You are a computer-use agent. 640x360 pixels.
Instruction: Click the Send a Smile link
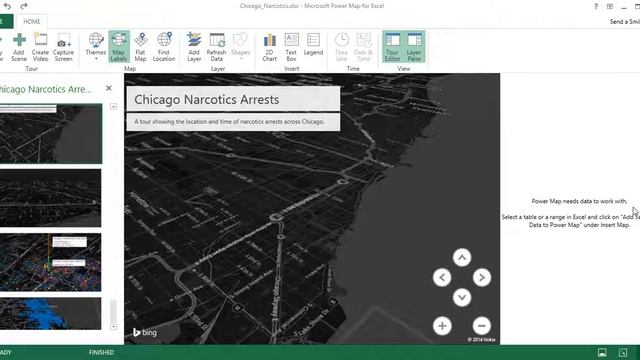[624, 22]
